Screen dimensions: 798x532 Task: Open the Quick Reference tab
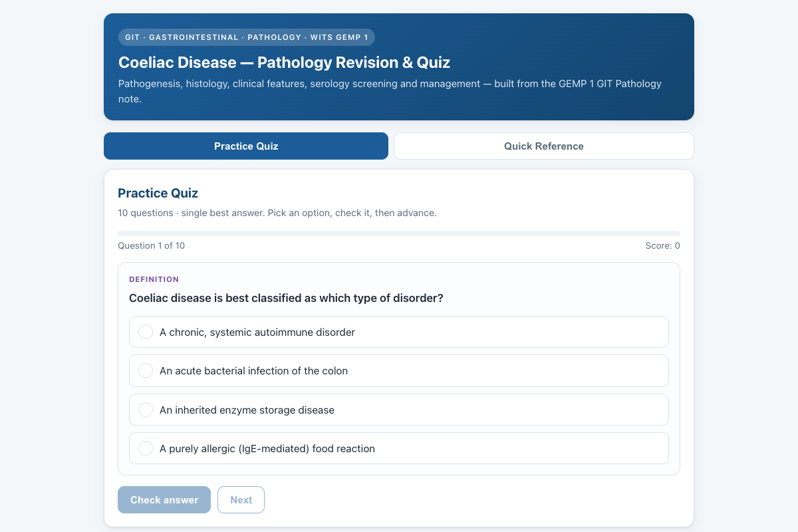click(544, 146)
